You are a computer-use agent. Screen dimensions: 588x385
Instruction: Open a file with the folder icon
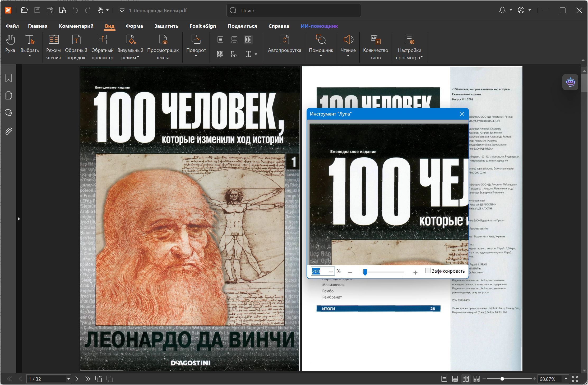(x=25, y=10)
